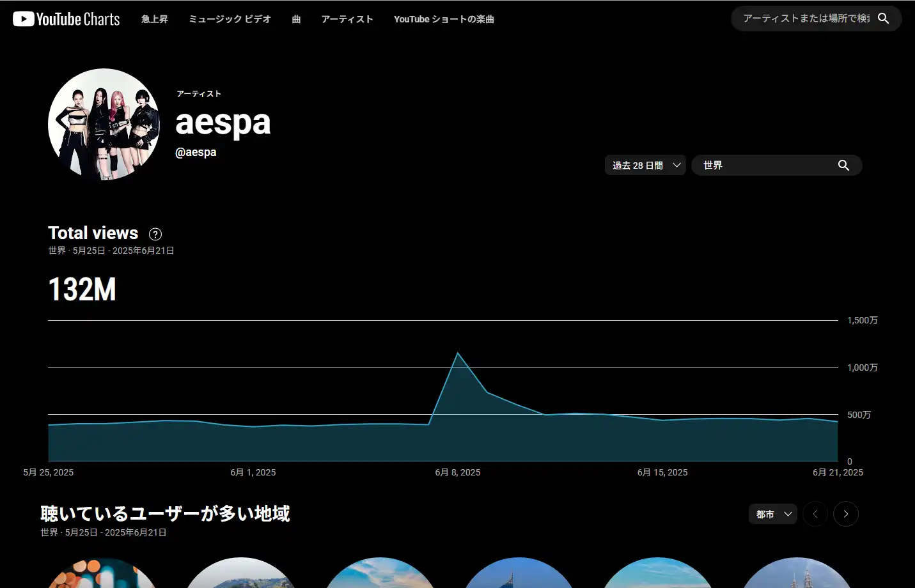This screenshot has height=588, width=915.
Task: Click the YouTube Charts logo
Action: point(66,19)
